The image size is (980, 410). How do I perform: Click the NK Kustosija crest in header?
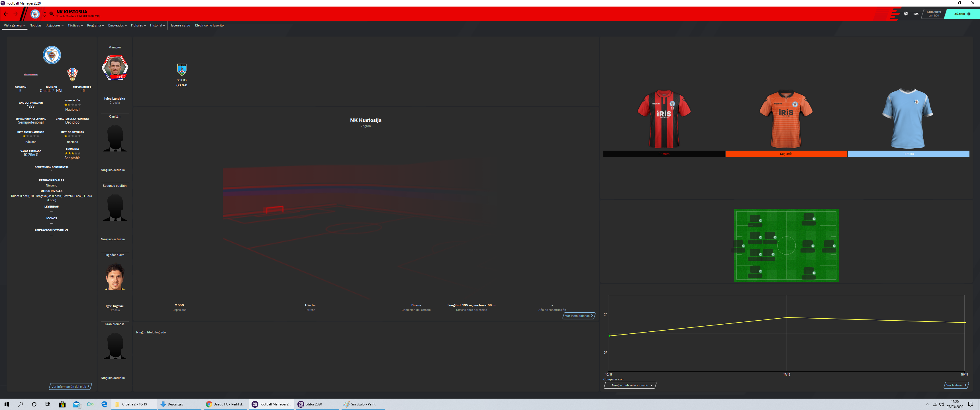tap(35, 14)
